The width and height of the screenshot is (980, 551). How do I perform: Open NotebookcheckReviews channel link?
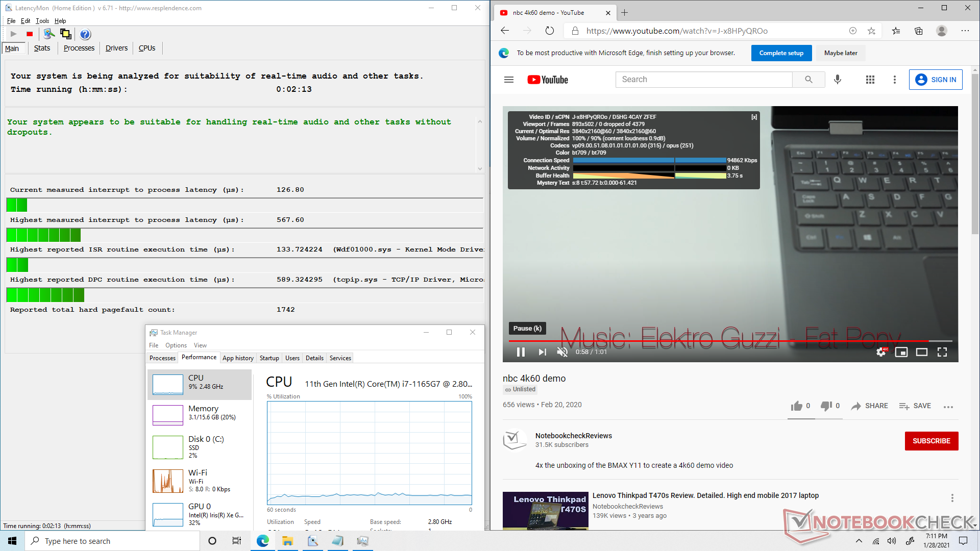tap(574, 436)
